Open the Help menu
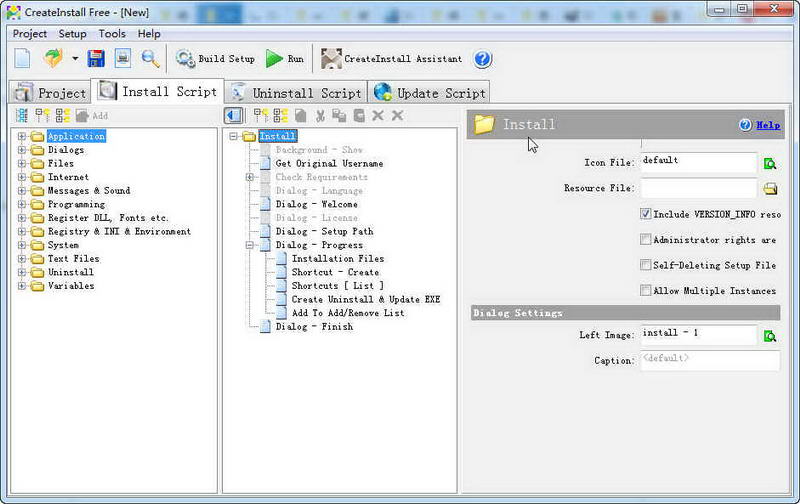This screenshot has width=800, height=504. (x=149, y=34)
